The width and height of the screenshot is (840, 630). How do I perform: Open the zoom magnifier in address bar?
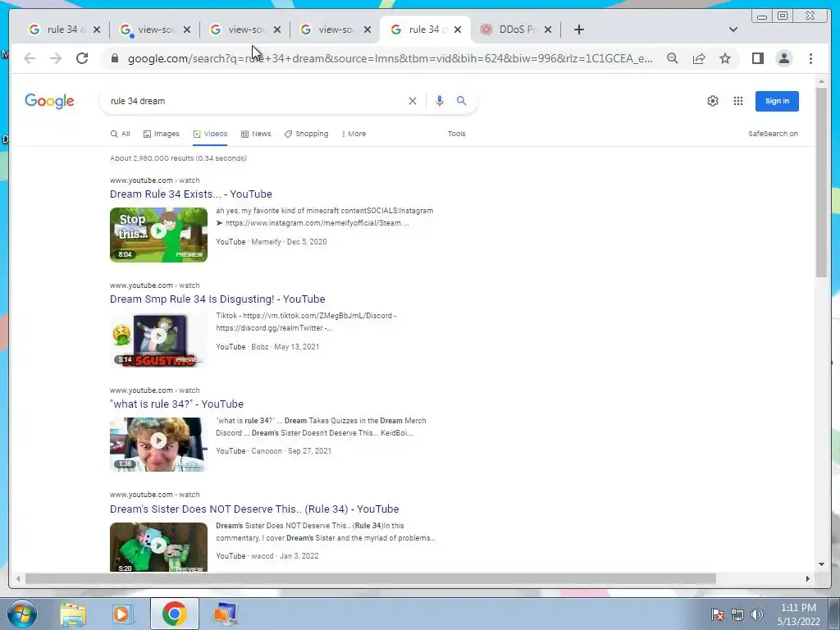click(673, 58)
